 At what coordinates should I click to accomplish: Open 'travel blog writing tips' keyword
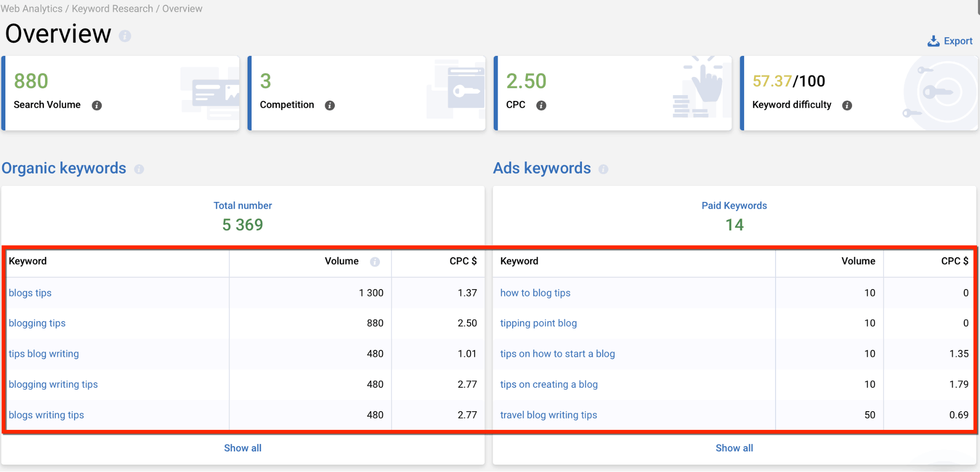[x=548, y=415]
